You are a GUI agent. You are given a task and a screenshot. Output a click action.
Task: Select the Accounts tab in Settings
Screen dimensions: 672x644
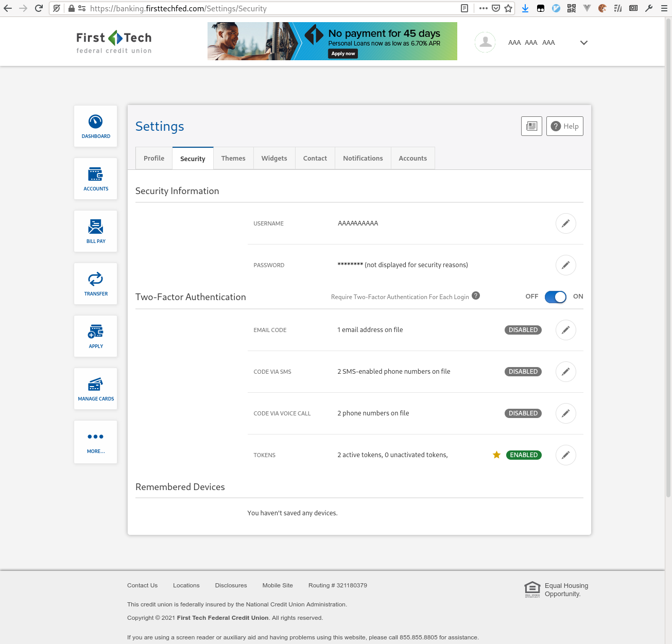click(413, 159)
